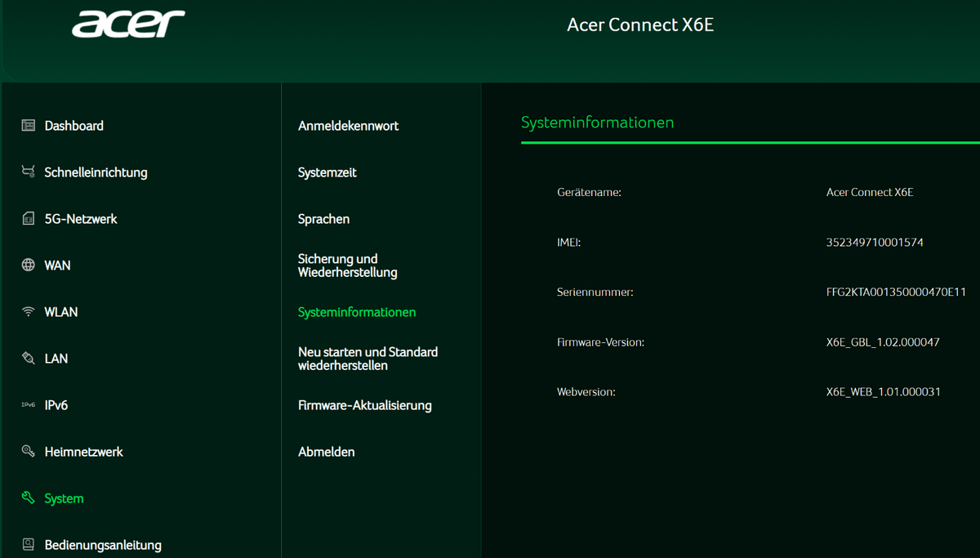980x558 pixels.
Task: Click the Bedienungsanleitung manual icon
Action: [x=29, y=545]
